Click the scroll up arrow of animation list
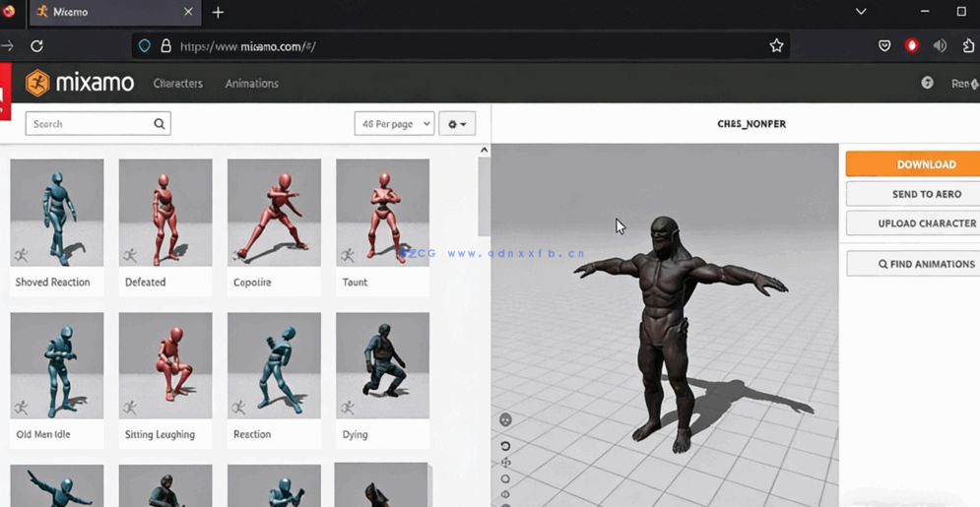 (x=484, y=150)
